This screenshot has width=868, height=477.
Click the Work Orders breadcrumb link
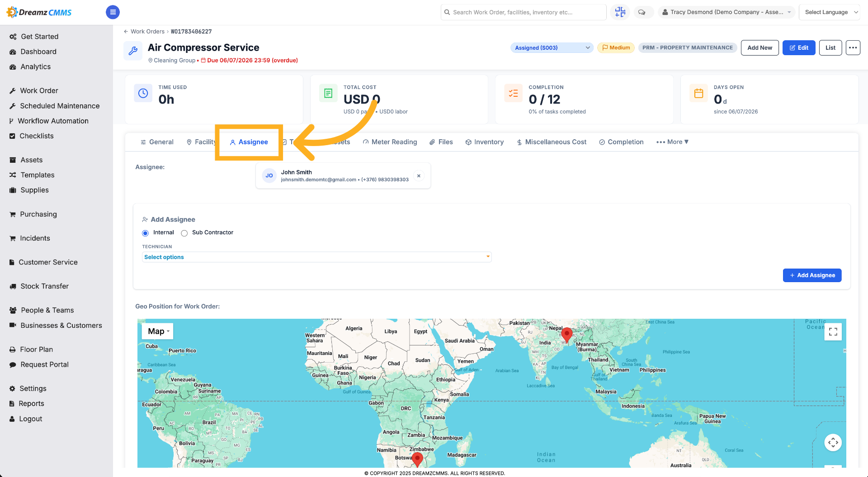tap(147, 32)
